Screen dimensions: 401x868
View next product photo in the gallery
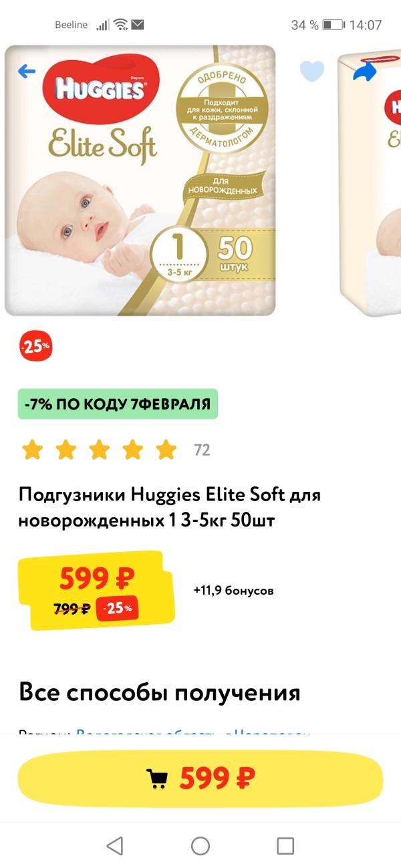pyautogui.click(x=370, y=180)
